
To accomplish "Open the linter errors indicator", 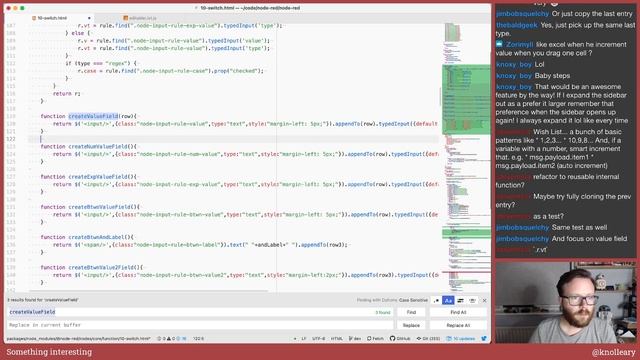I will (x=172, y=339).
